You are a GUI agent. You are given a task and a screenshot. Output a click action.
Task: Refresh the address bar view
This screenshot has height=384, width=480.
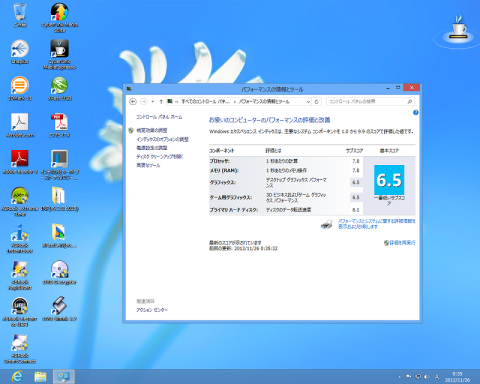tap(317, 102)
